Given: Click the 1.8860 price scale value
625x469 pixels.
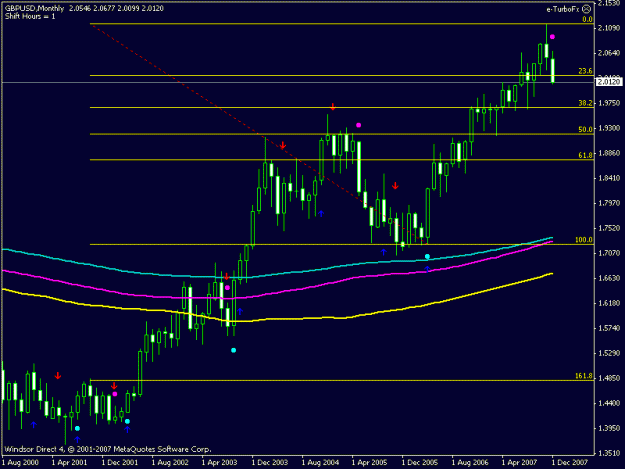Looking at the screenshot, I should 609,153.
